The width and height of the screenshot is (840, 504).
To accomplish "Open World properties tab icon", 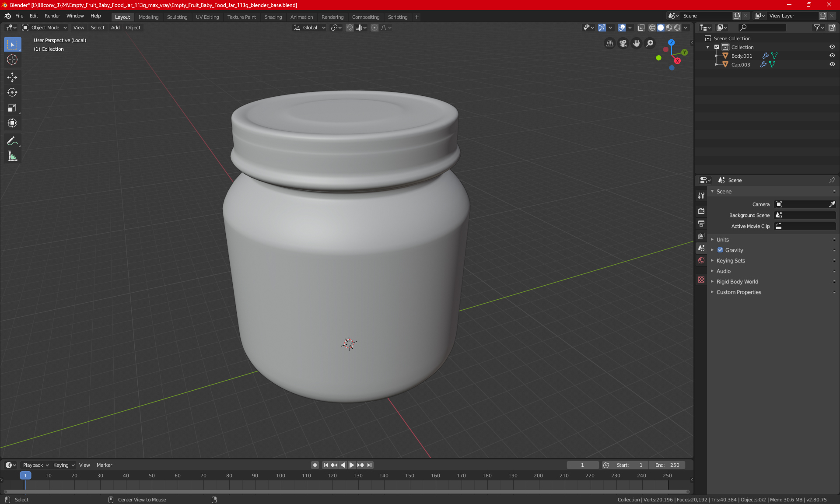I will pyautogui.click(x=701, y=260).
